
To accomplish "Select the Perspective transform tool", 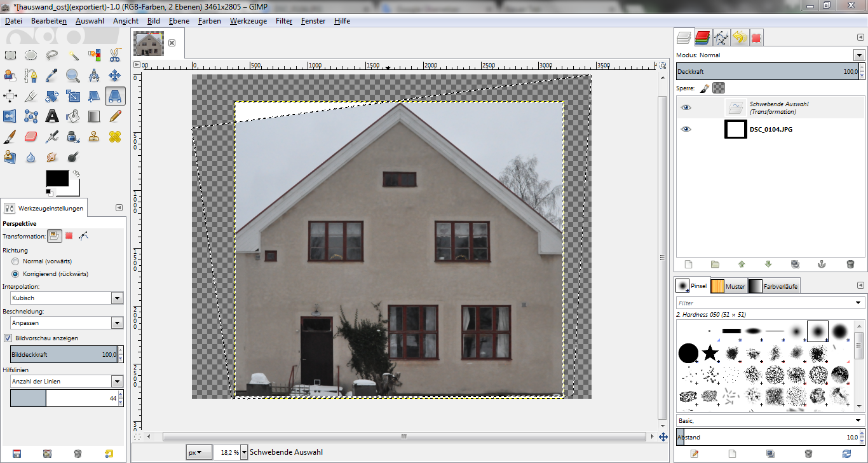I will (x=115, y=96).
